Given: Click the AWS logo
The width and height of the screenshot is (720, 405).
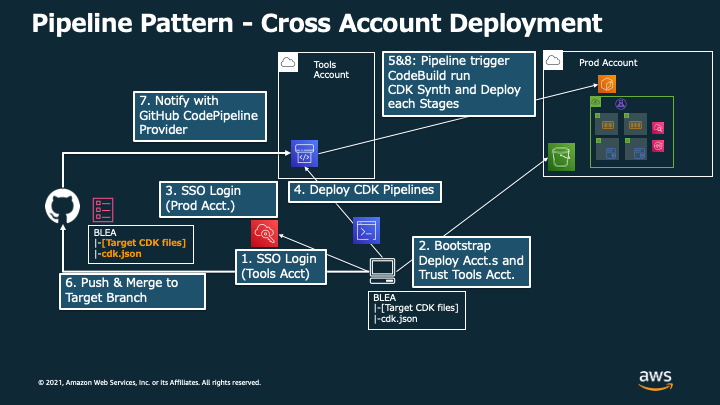Looking at the screenshot, I should (655, 380).
